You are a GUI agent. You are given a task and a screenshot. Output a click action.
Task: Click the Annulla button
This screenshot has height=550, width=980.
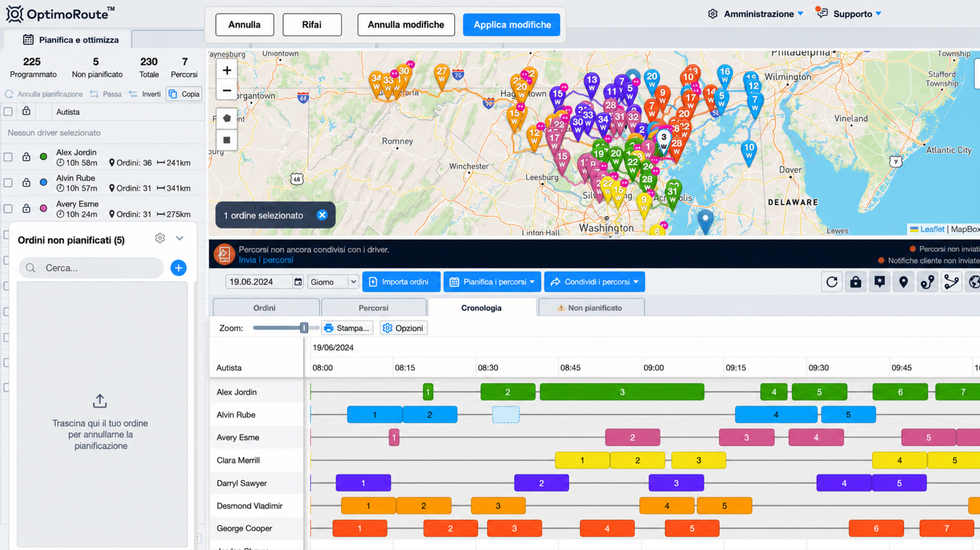244,25
